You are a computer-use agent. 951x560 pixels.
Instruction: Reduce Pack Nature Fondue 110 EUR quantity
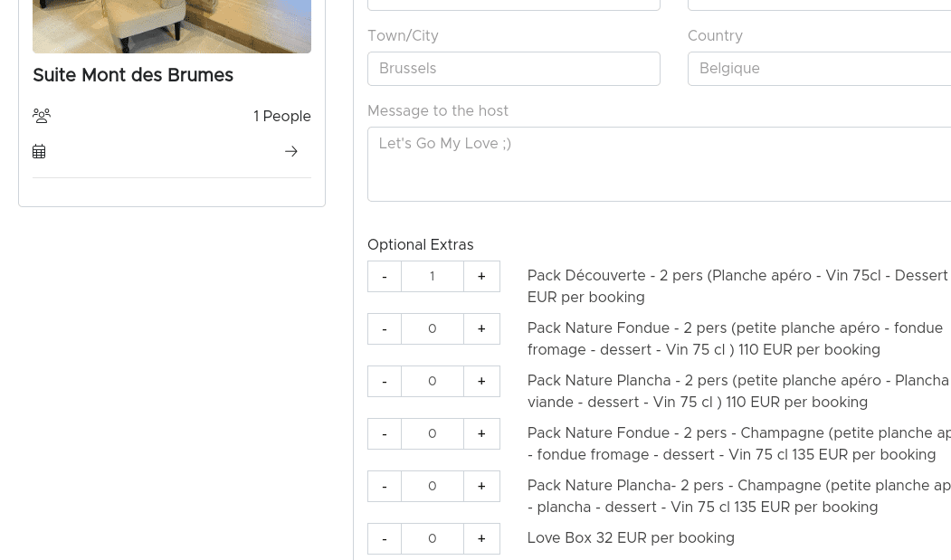tap(385, 328)
